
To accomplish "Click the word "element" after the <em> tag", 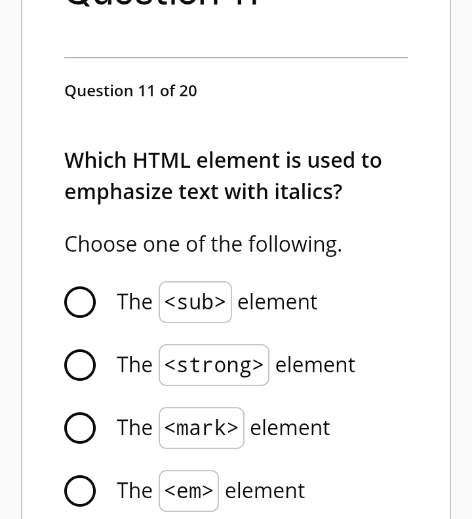I will tap(265, 491).
